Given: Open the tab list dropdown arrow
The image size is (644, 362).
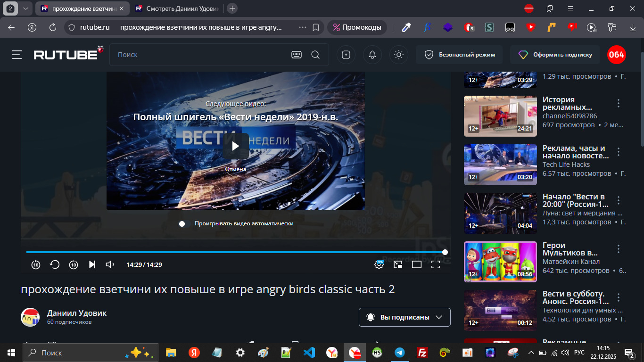Looking at the screenshot, I should coord(25,8).
